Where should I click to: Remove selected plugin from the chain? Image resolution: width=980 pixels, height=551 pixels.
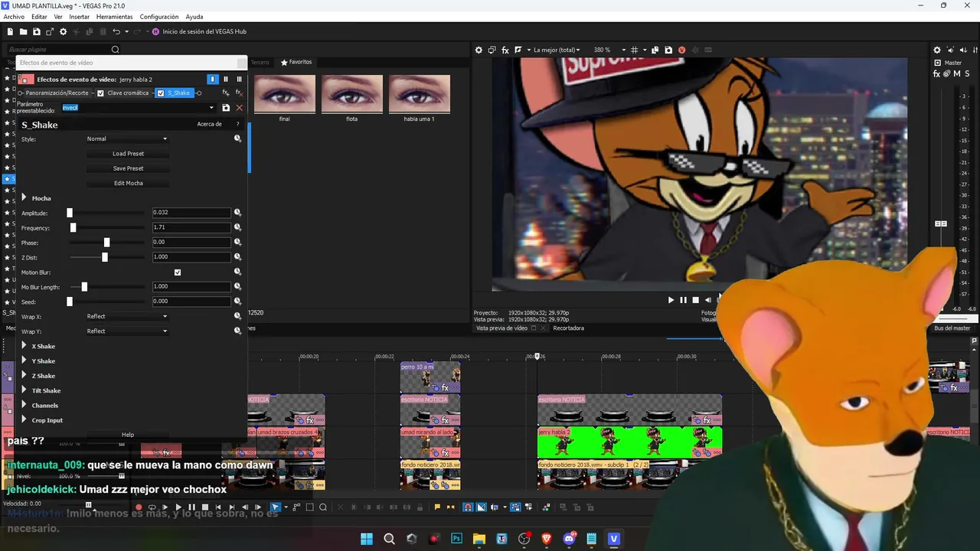click(239, 93)
